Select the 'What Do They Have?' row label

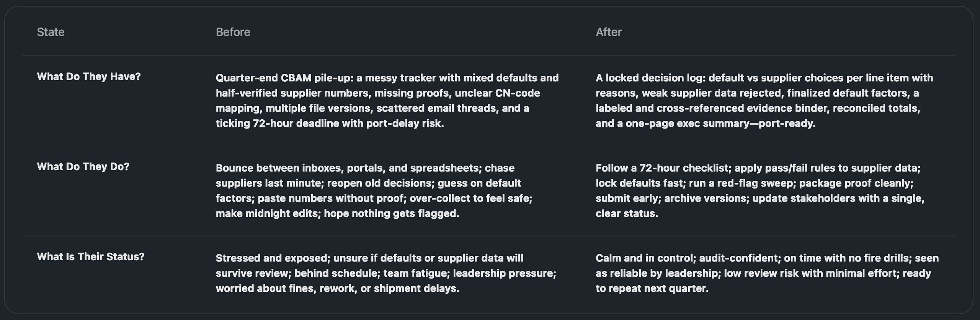point(89,76)
